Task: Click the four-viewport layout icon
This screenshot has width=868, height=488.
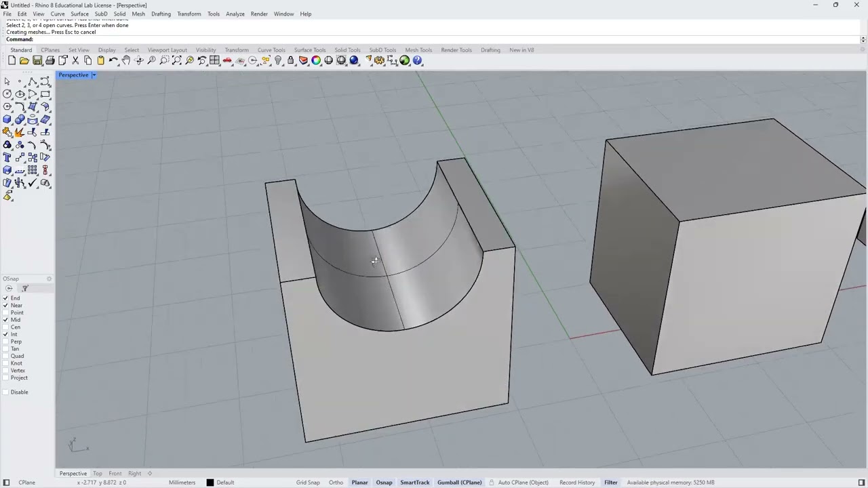Action: click(x=214, y=60)
